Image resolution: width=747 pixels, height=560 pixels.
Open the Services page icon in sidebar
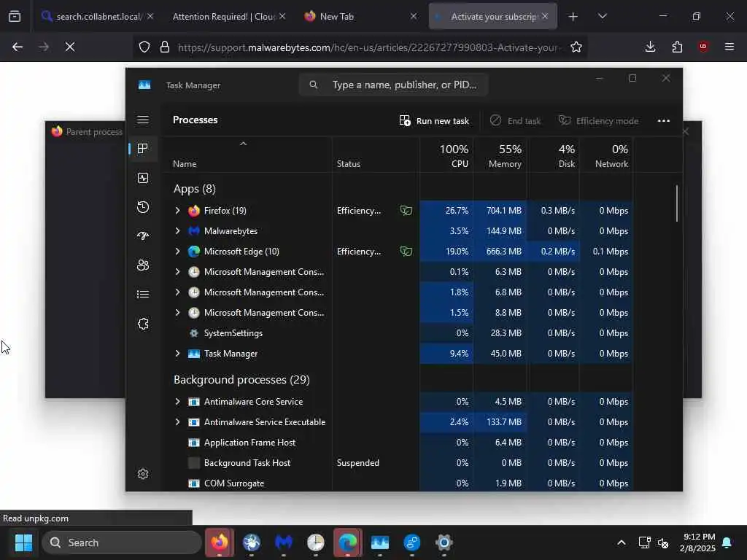click(143, 324)
